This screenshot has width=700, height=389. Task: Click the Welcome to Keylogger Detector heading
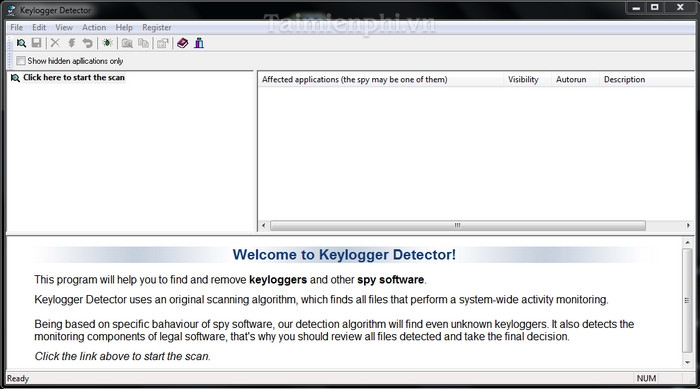pos(344,255)
